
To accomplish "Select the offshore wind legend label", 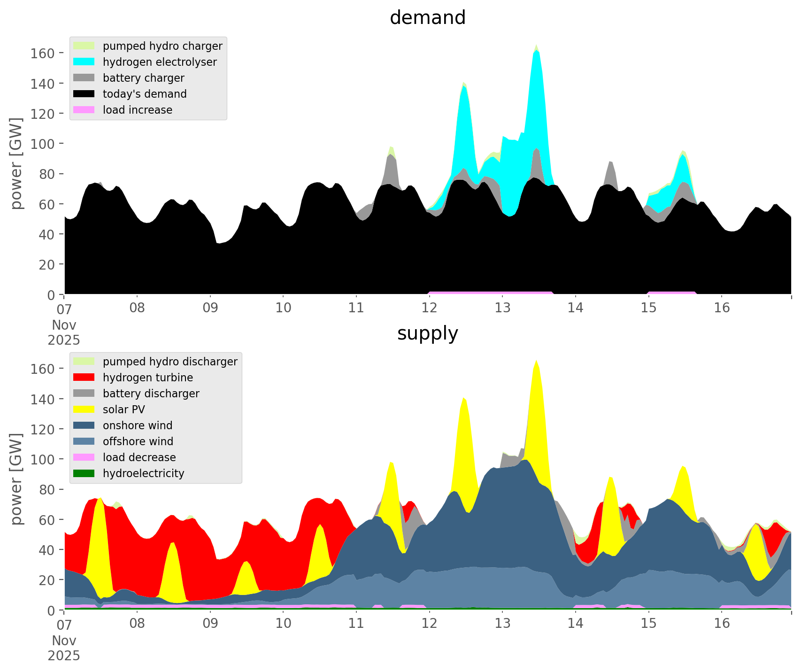I will 138,441.
